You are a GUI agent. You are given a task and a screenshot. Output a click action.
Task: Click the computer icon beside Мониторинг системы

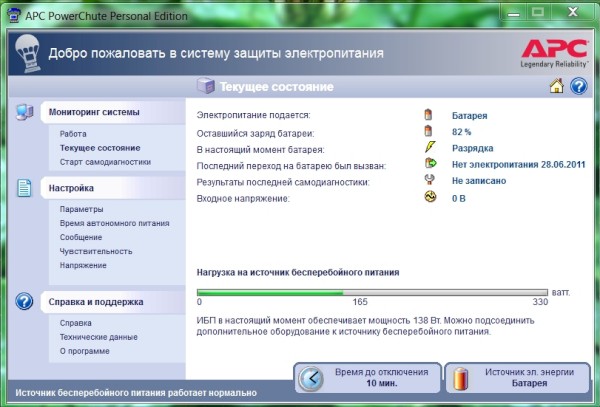[24, 112]
